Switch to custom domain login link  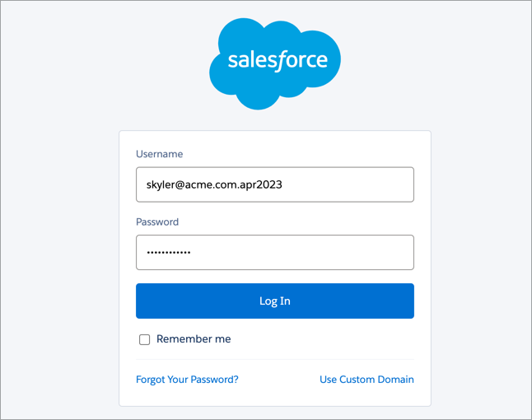coord(366,380)
